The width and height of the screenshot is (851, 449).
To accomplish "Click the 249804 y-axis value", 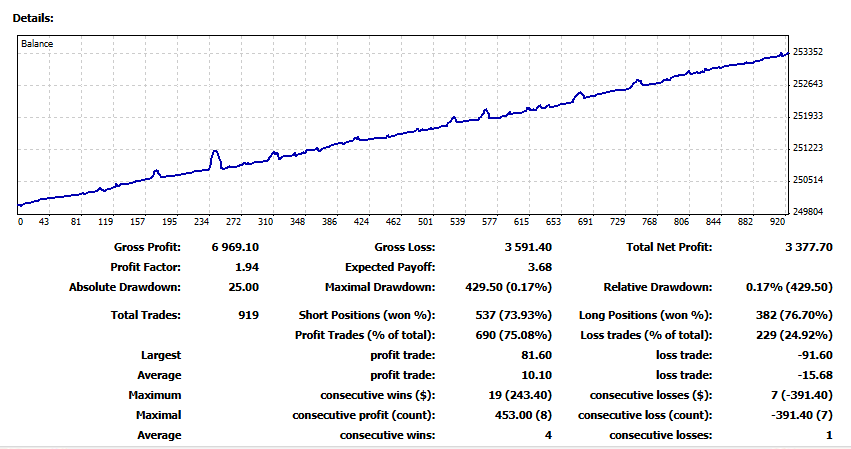I will [807, 212].
